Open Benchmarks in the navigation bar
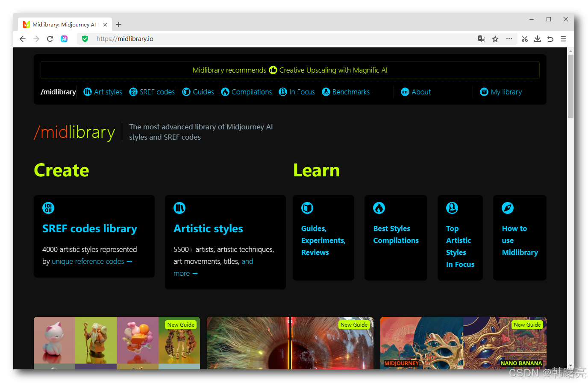This screenshot has width=588, height=383. coord(346,92)
